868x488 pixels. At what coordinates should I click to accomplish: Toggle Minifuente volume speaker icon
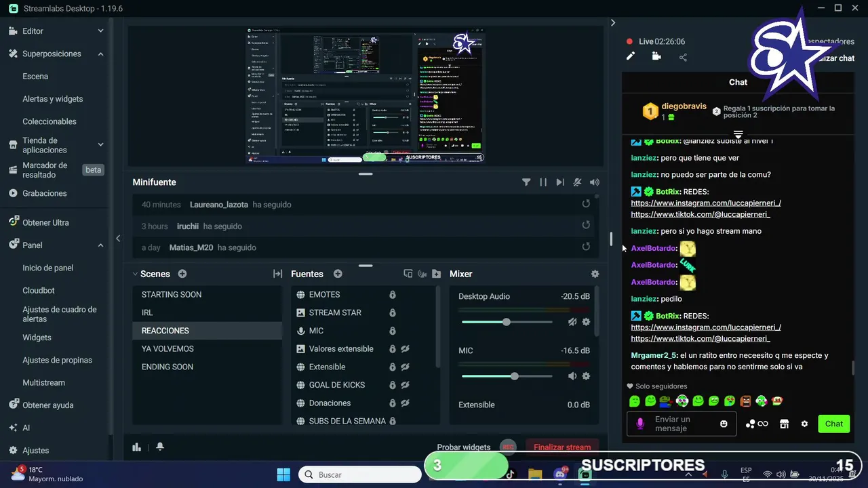point(595,182)
